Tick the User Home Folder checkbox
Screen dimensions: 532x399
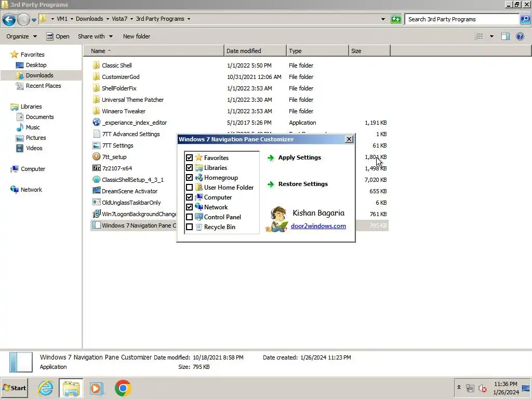click(189, 187)
